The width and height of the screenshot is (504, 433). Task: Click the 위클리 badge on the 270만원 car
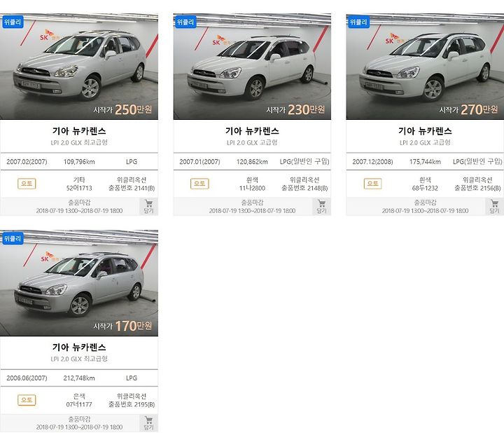358,22
